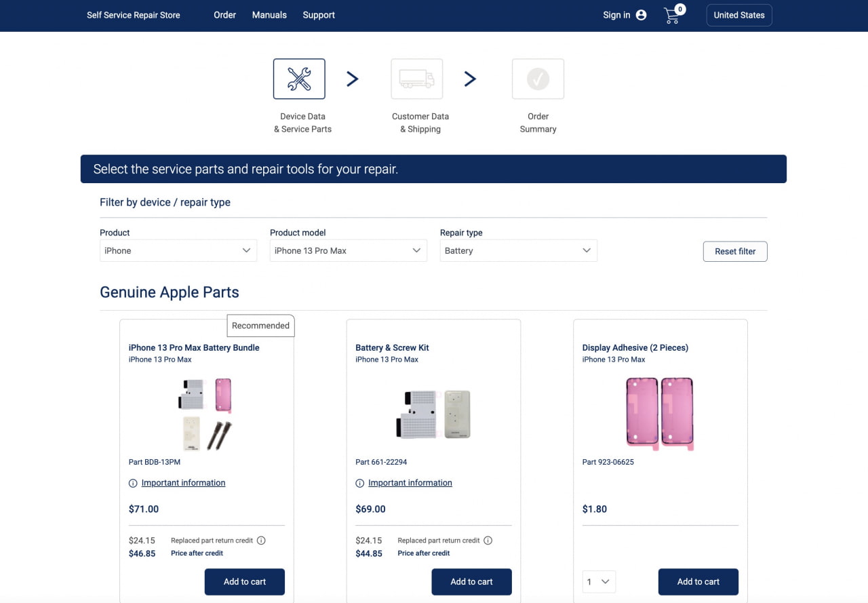Open the Replaced part return credit info icon
This screenshot has height=603, width=868.
[262, 540]
